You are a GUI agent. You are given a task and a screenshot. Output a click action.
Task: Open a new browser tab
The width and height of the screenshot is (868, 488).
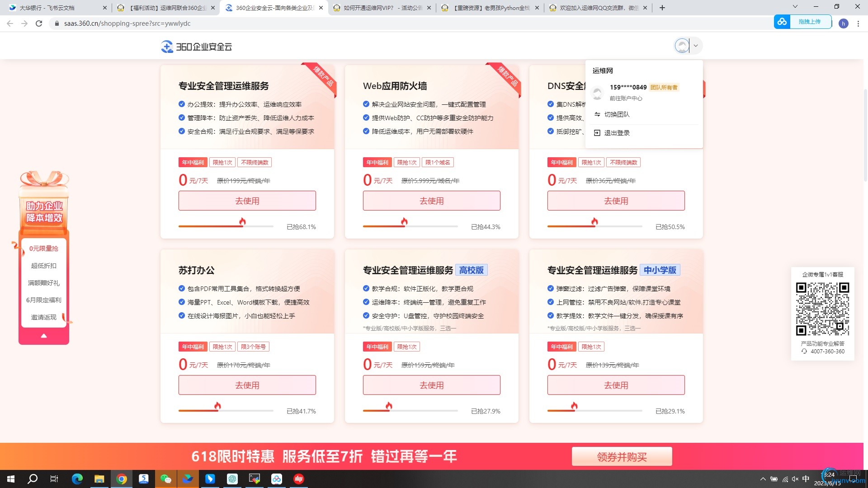(x=662, y=8)
